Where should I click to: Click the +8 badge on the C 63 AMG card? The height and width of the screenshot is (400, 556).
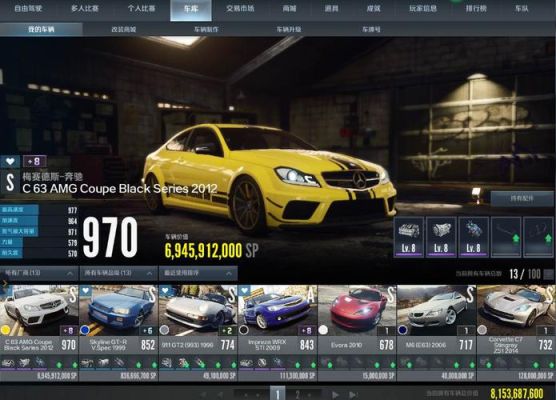(68, 330)
